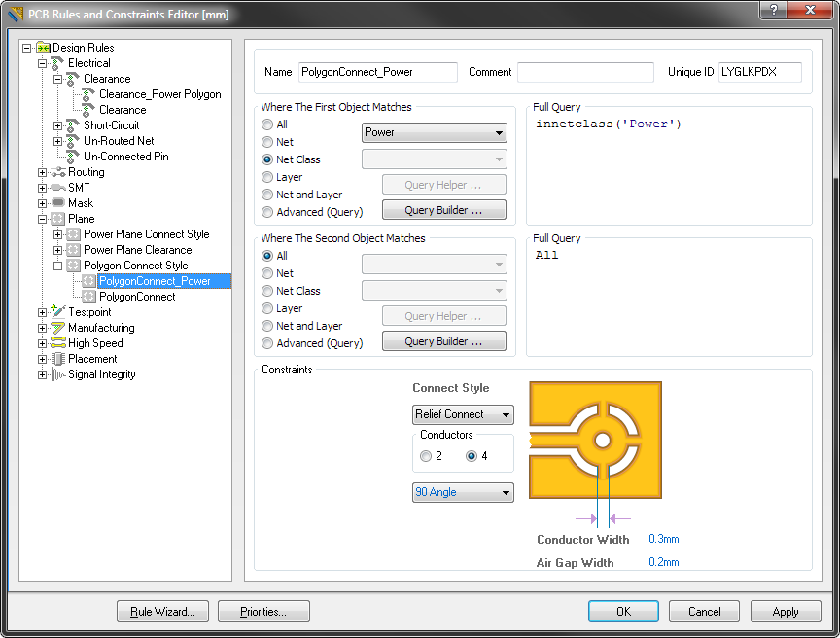Click the Apply button
Screen dimensions: 840x638
pyautogui.click(x=786, y=611)
